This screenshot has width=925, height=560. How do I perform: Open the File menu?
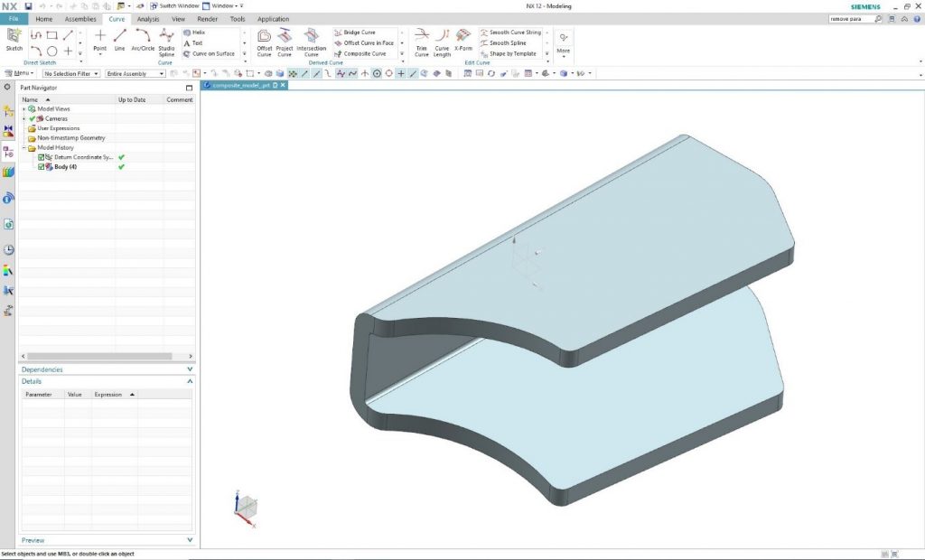coord(14,19)
